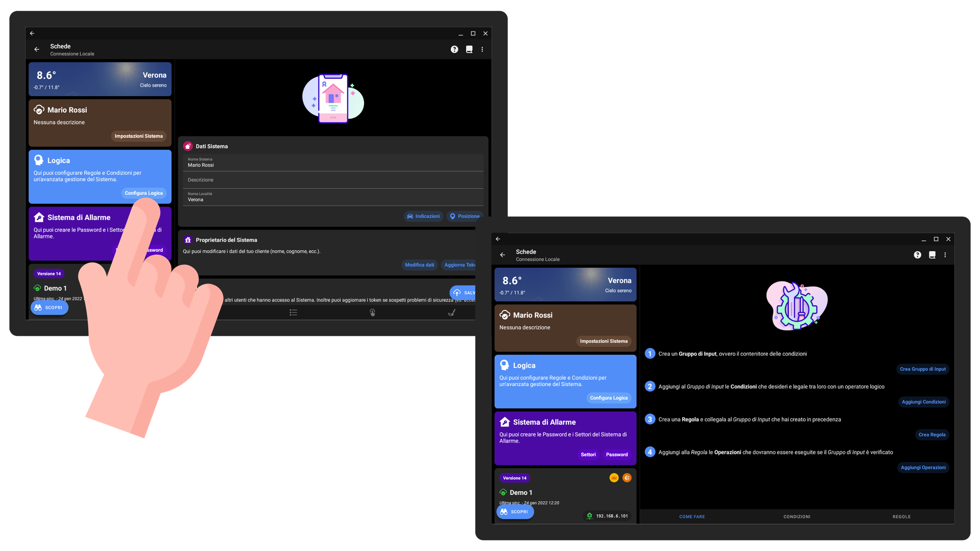Click three-dot overflow menu in upper-left window
The image size is (980, 551).
(482, 49)
